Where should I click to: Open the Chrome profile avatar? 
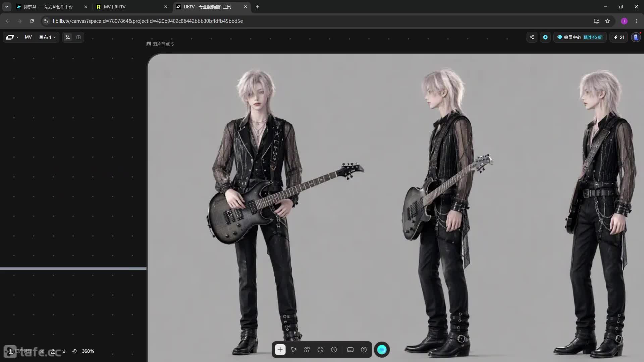[x=624, y=21]
